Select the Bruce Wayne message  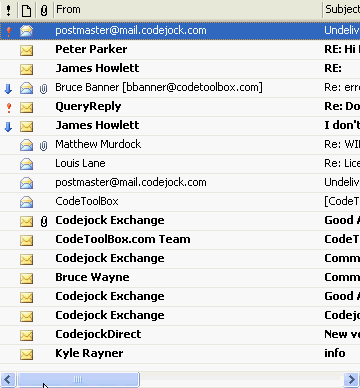coord(180,278)
